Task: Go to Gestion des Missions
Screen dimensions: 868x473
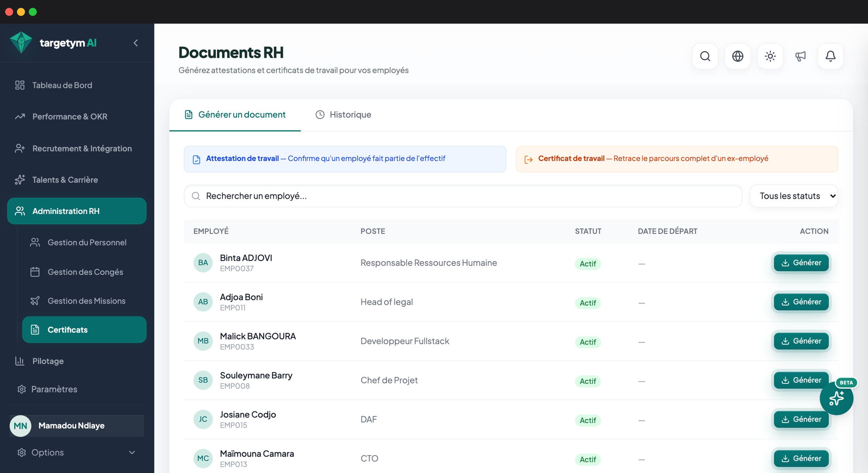Action: click(x=84, y=301)
